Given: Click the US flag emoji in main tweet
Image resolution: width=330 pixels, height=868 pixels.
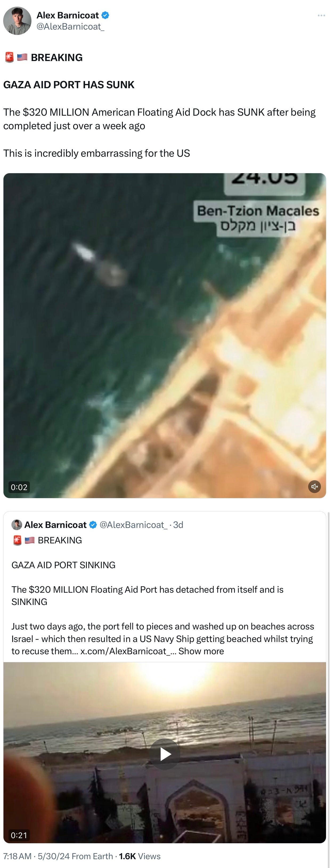Looking at the screenshot, I should click(x=22, y=57).
